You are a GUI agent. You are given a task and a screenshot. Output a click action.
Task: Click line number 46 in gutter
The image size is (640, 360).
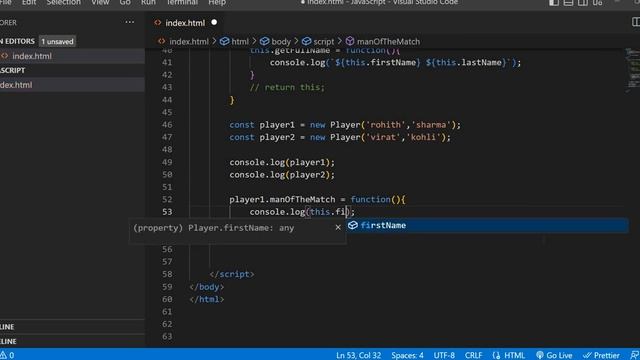tap(167, 124)
